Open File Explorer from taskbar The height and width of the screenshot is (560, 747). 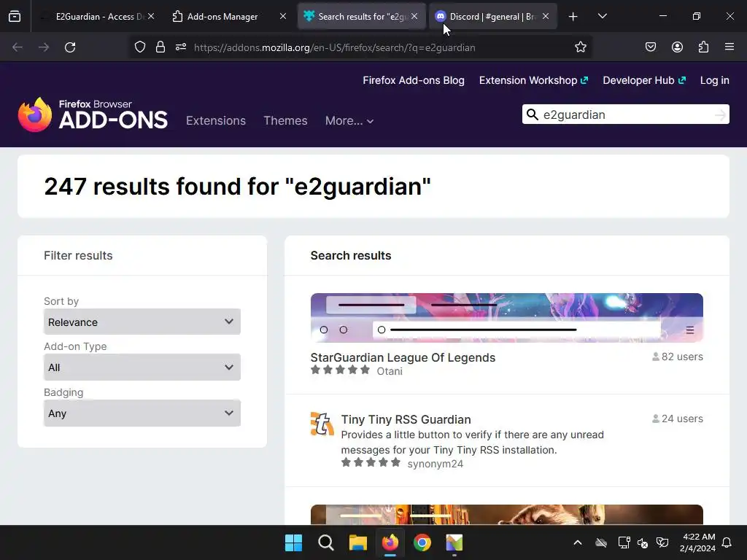pyautogui.click(x=357, y=542)
